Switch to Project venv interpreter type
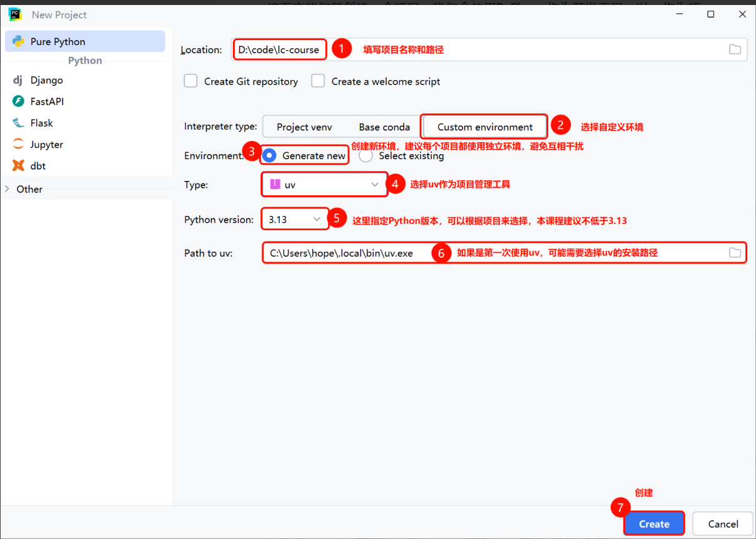The width and height of the screenshot is (756, 539). coord(304,127)
